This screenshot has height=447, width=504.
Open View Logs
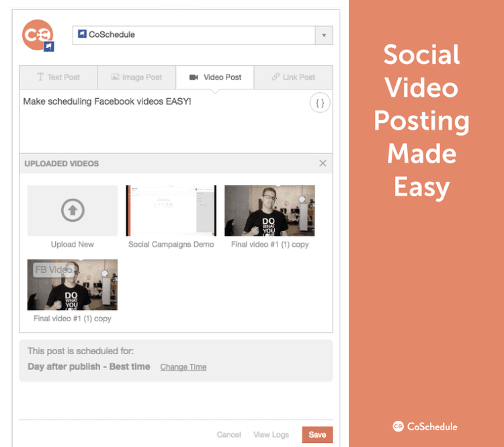click(271, 435)
